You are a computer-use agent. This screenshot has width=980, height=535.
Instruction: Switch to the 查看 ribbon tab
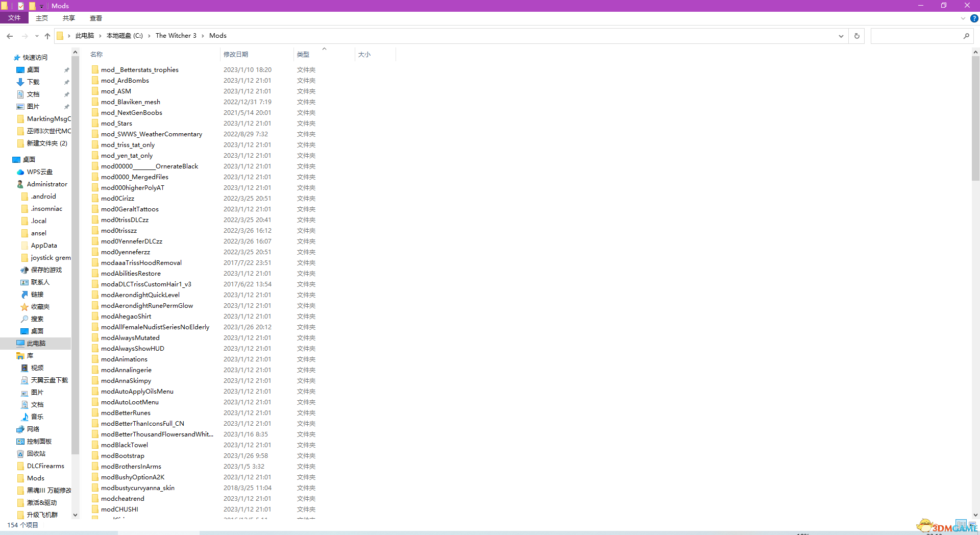click(95, 18)
